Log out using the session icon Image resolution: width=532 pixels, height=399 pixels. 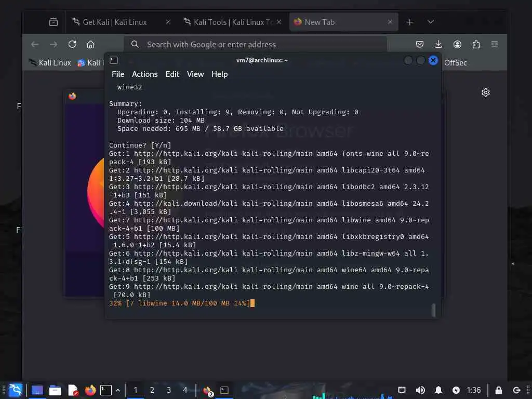[x=516, y=390]
